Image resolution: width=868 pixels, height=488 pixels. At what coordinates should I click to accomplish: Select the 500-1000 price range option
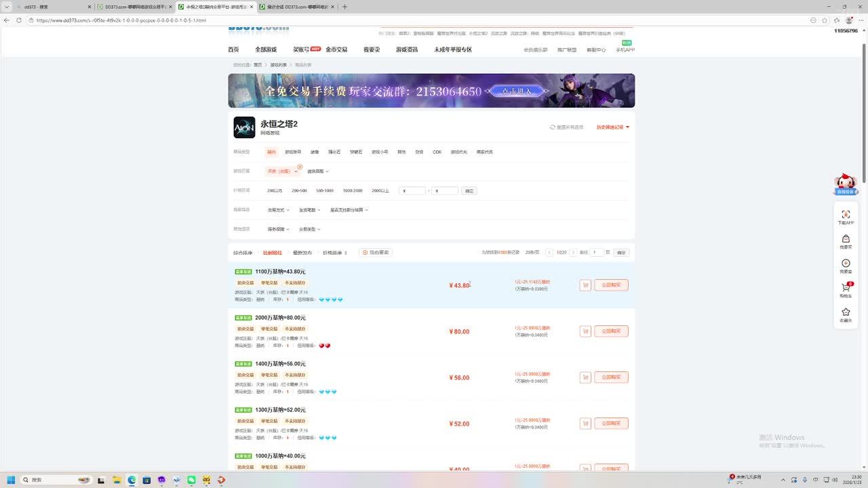click(x=325, y=191)
